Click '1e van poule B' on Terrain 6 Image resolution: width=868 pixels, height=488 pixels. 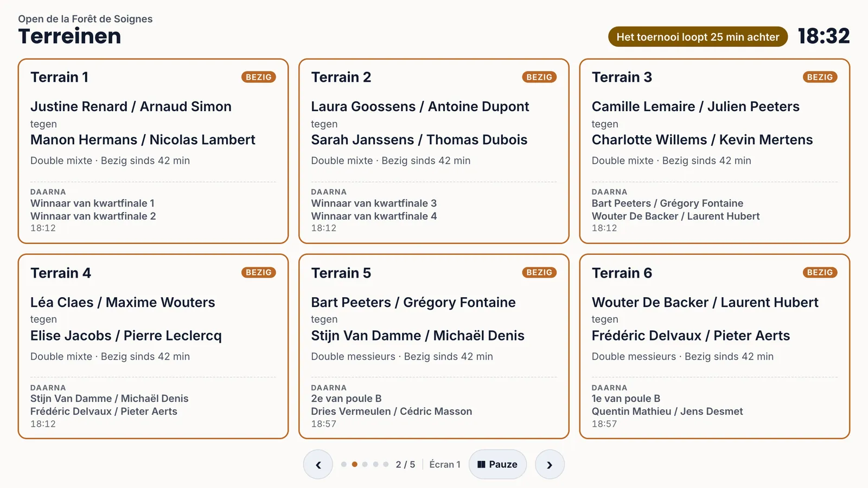[x=626, y=399]
